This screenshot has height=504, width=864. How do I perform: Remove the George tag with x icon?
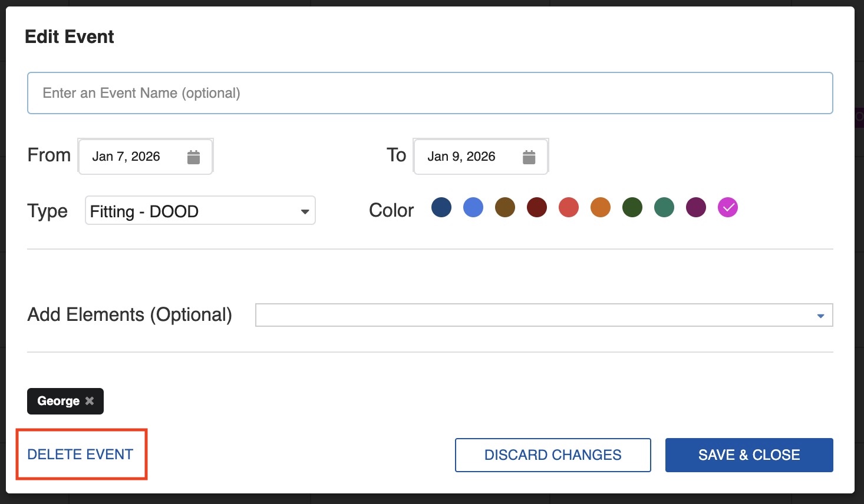point(90,401)
